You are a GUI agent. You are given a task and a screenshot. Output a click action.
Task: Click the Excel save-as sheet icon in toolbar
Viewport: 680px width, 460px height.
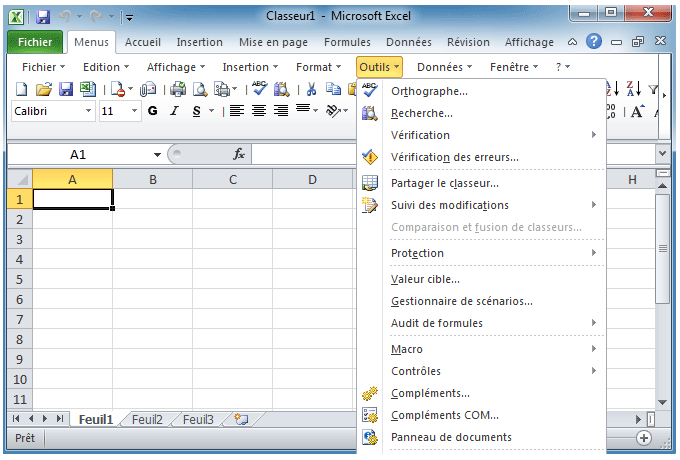(x=88, y=89)
